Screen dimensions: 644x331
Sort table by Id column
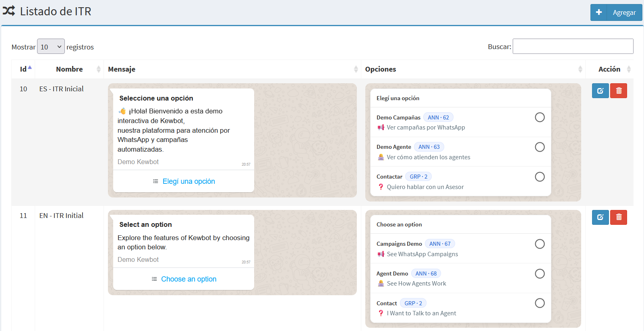tap(23, 69)
